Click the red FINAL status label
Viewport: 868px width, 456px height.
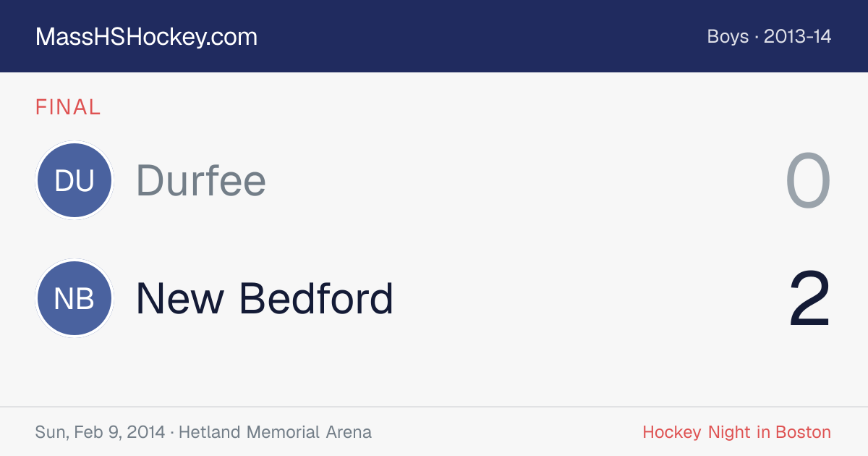68,108
